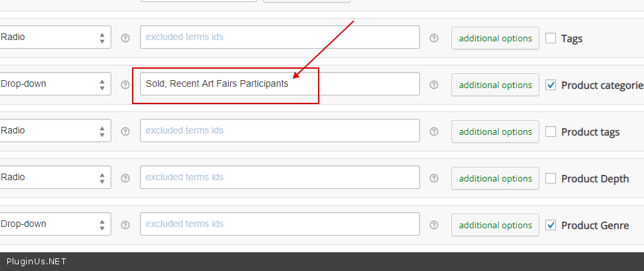Click help icon right of Product Depth excluded field
644x271 pixels.
434,178
